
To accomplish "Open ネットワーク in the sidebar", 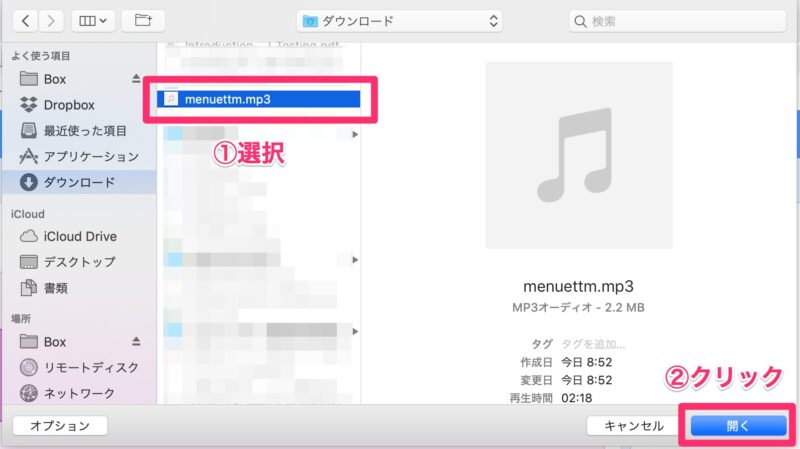I will coord(78,393).
